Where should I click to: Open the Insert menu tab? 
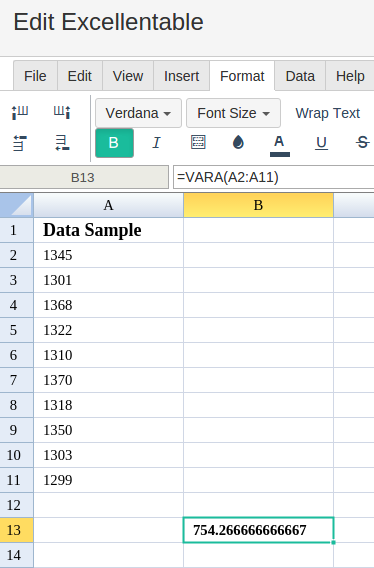click(182, 76)
